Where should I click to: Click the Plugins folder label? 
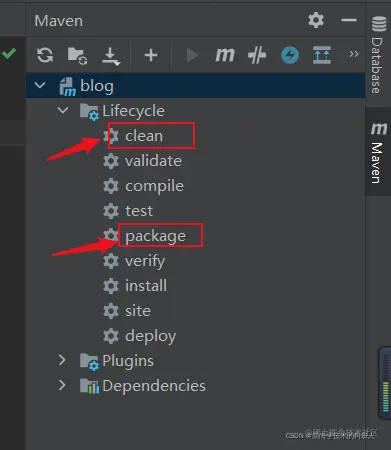pyautogui.click(x=128, y=361)
